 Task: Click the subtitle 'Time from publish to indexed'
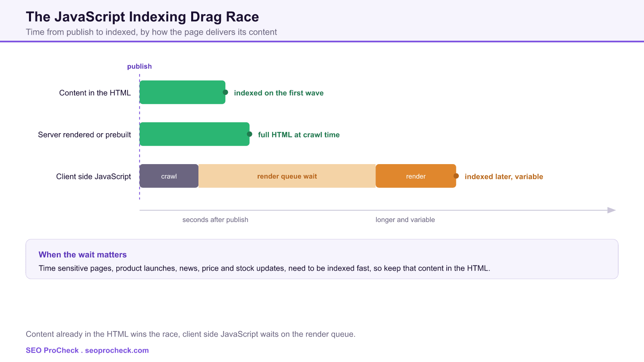151,32
